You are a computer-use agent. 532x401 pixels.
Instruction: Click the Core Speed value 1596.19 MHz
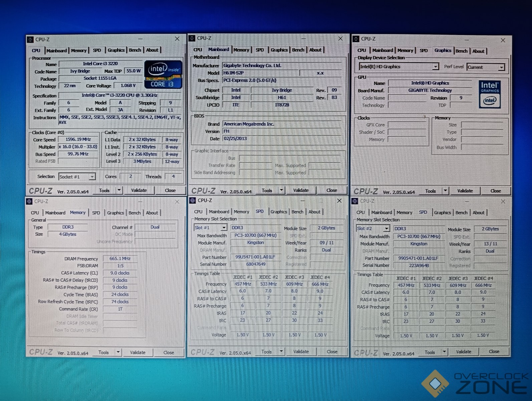(x=78, y=139)
